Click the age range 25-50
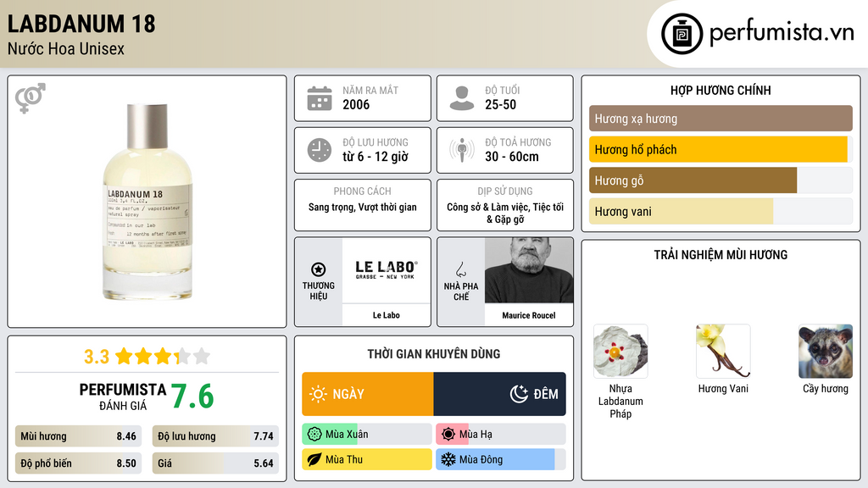Screen dimensions: 868x488 500,104
